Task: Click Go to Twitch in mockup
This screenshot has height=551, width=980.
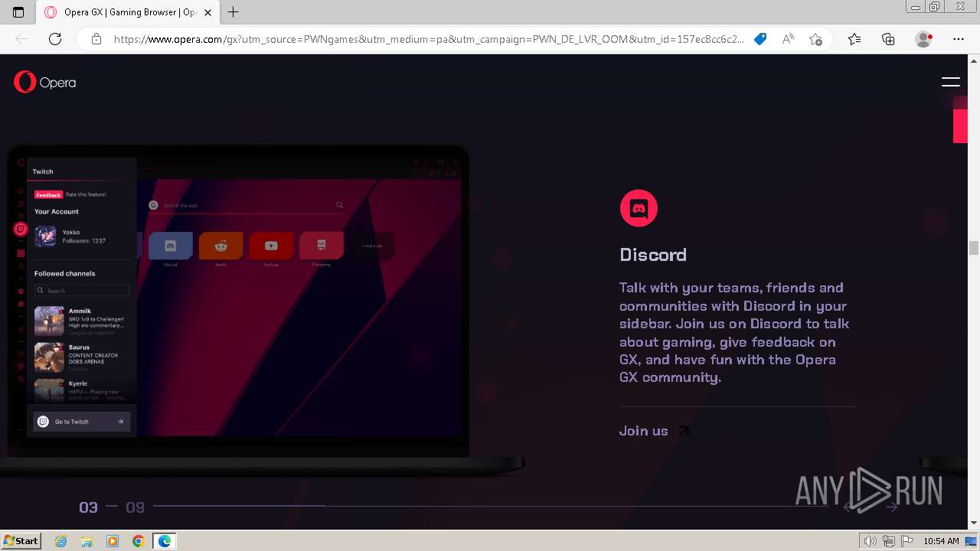Action: click(x=82, y=422)
